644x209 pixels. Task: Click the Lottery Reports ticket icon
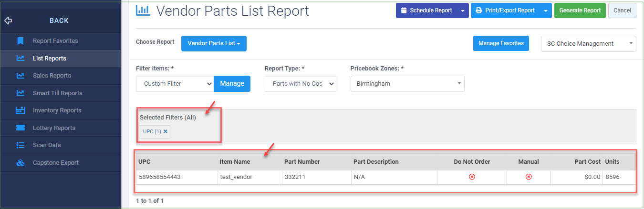(x=20, y=128)
